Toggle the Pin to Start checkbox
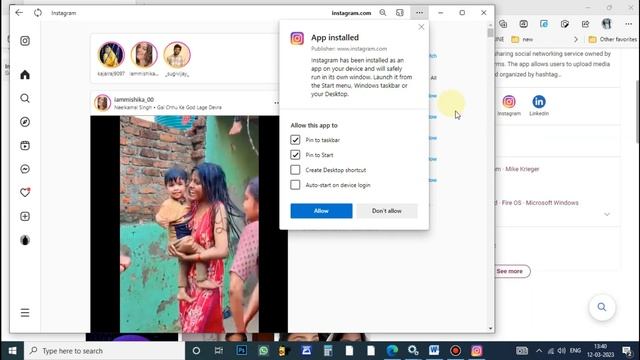Viewport: 640px width, 360px height. click(x=295, y=155)
